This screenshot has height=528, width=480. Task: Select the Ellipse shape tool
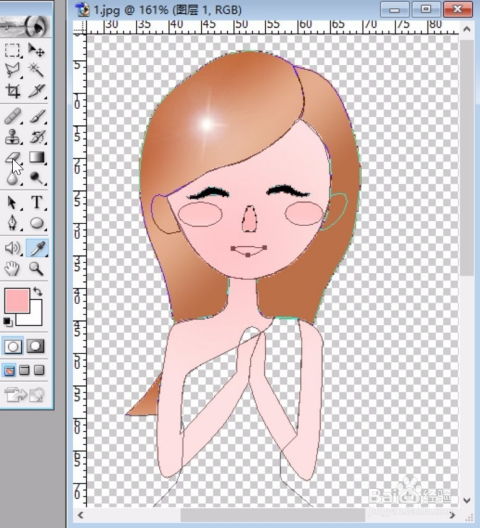tap(36, 223)
